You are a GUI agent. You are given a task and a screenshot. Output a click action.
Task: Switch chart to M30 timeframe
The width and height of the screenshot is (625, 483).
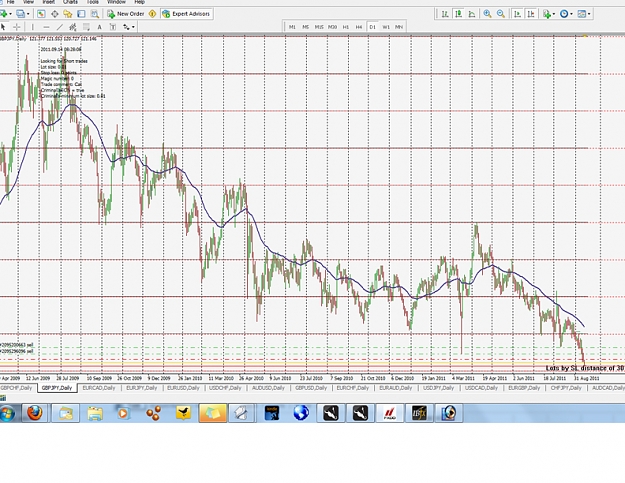pos(332,27)
